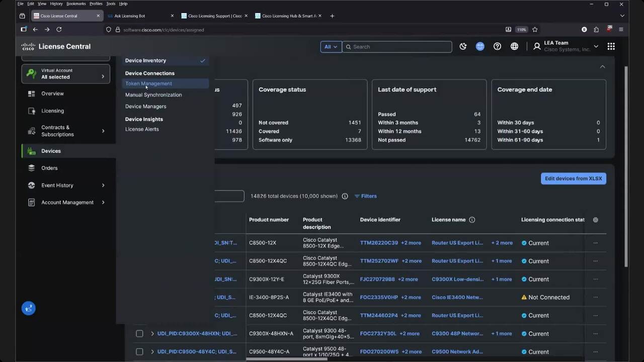Click info icon next to License name
Screen dimensions: 644x362
coord(472,220)
